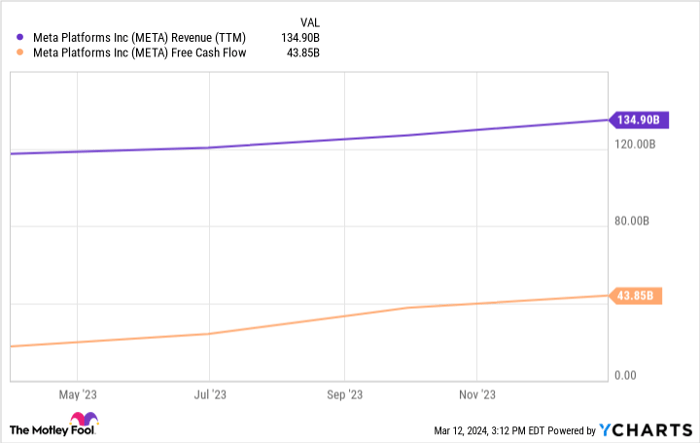Click the VAL column header
This screenshot has width=700, height=443.
pos(310,21)
